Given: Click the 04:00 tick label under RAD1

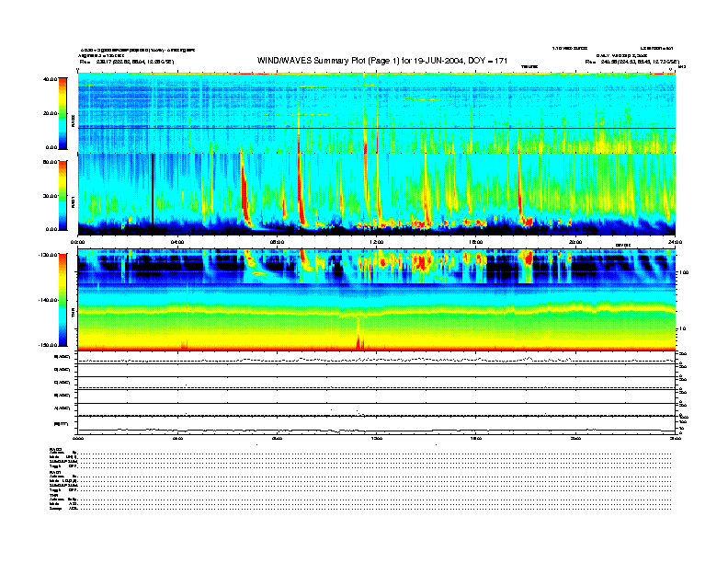Looking at the screenshot, I should (177, 242).
